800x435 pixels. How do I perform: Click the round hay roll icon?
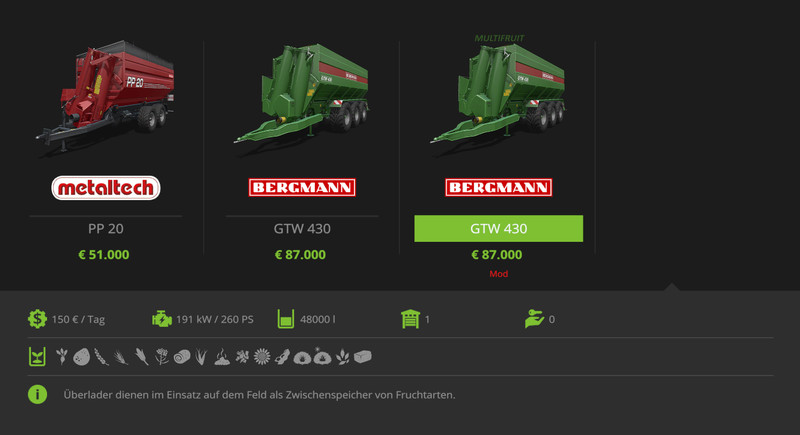click(x=182, y=357)
